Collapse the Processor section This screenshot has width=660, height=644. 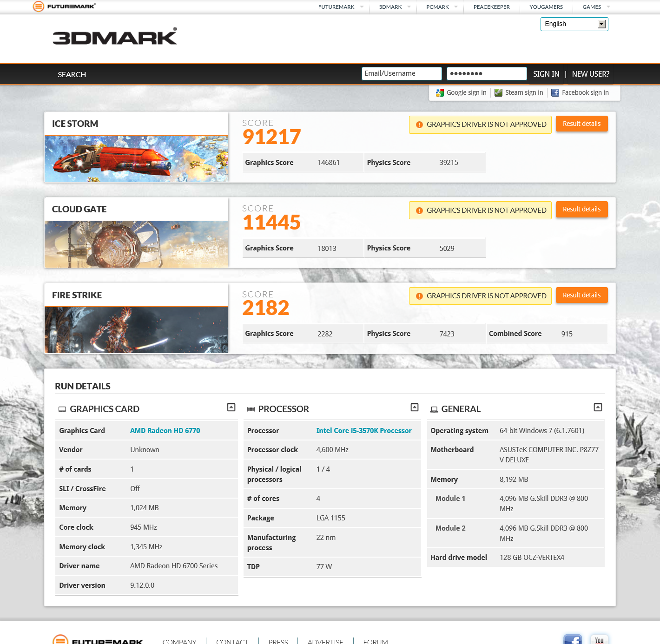[415, 407]
